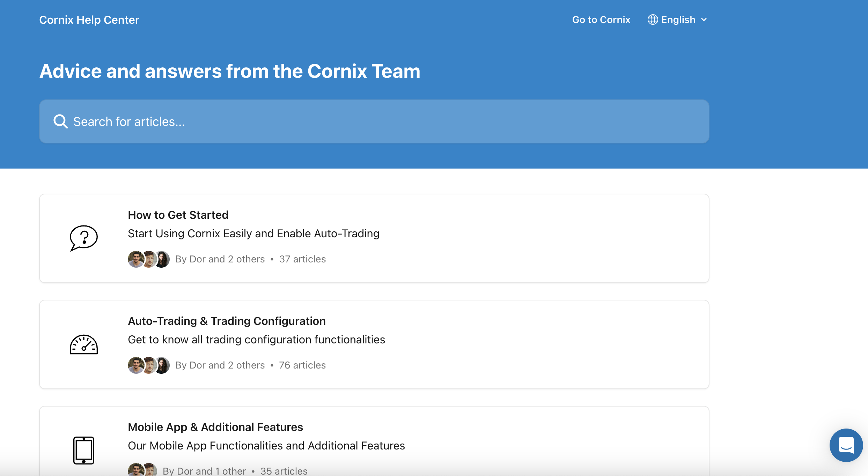
Task: Click the speedometer auto-trading icon
Action: [83, 344]
